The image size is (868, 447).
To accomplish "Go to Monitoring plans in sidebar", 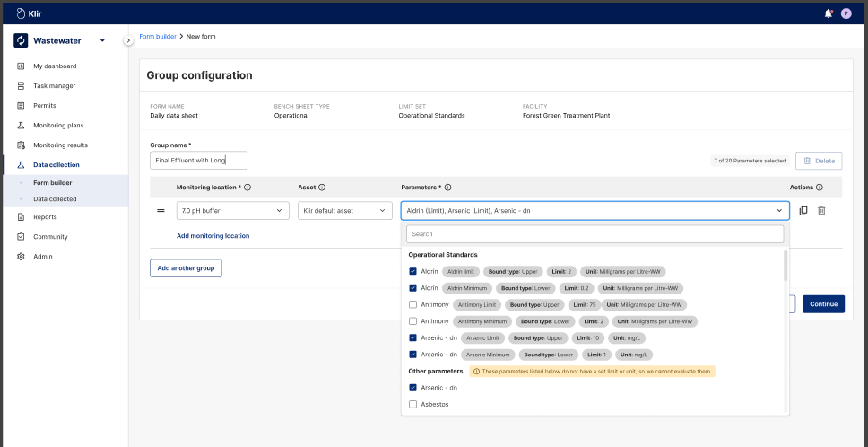I will pyautogui.click(x=58, y=126).
